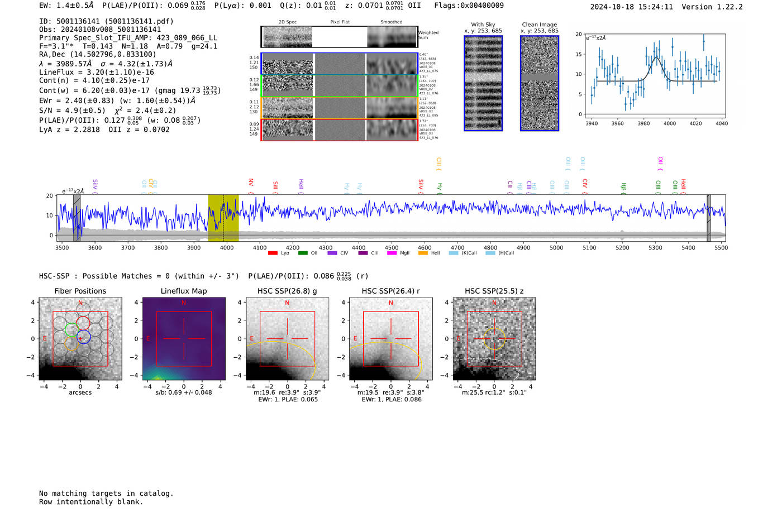Image resolution: width=782 pixels, height=532 pixels.
Task: Click the header EW: 1.4±0.5Å value
Action: click(x=66, y=6)
